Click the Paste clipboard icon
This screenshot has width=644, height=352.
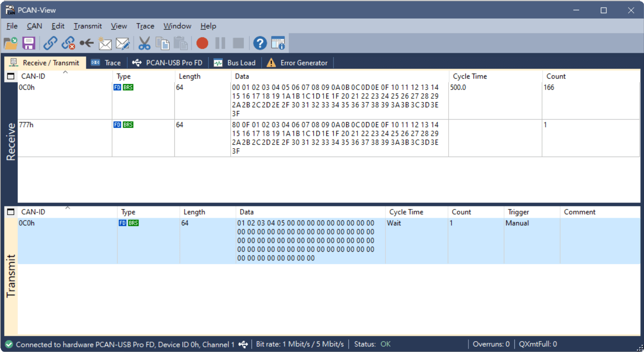[x=181, y=43]
